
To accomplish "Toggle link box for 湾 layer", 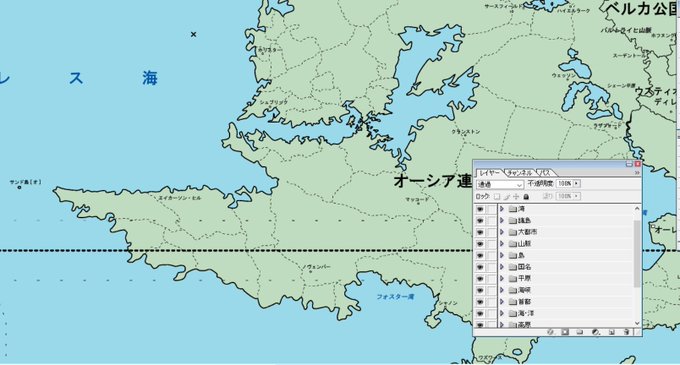I will tap(490, 209).
